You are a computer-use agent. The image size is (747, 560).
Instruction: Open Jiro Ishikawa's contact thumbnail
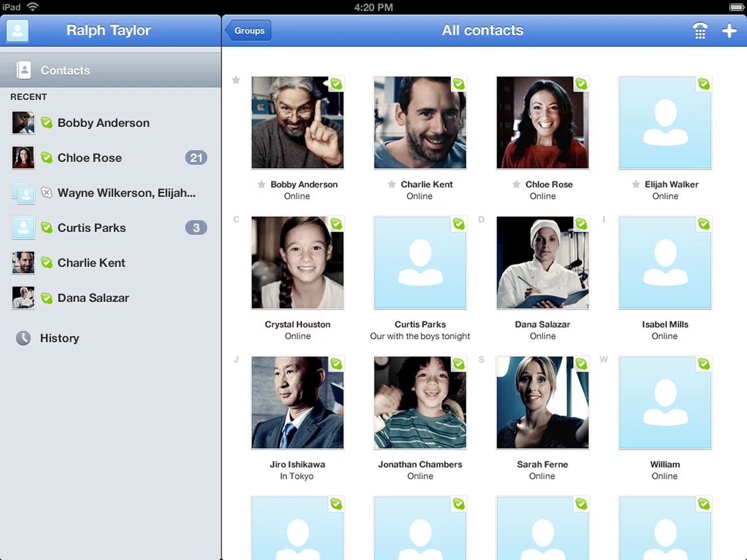pos(298,402)
